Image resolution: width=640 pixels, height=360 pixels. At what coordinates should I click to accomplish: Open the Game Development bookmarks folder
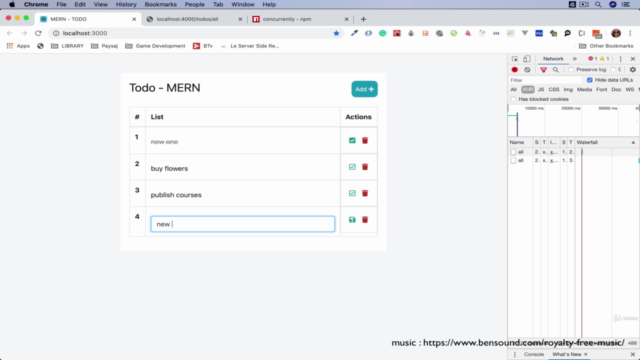tap(155, 46)
